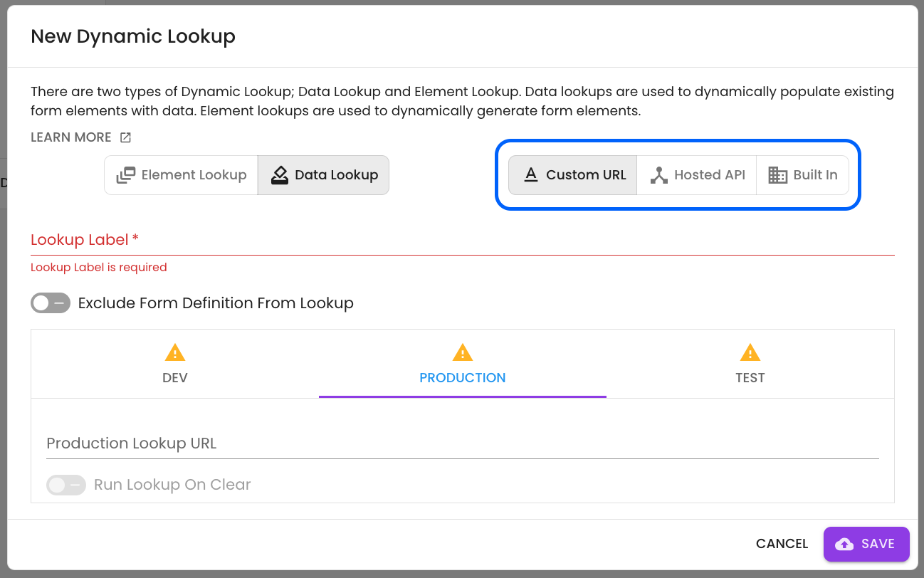
Task: Click the warning icon above DEV
Action: [175, 352]
